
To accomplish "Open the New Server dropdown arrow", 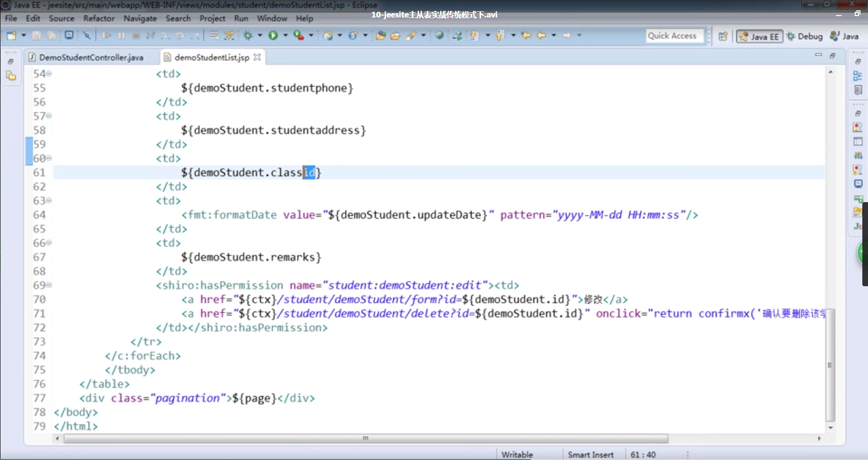I will pos(340,35).
